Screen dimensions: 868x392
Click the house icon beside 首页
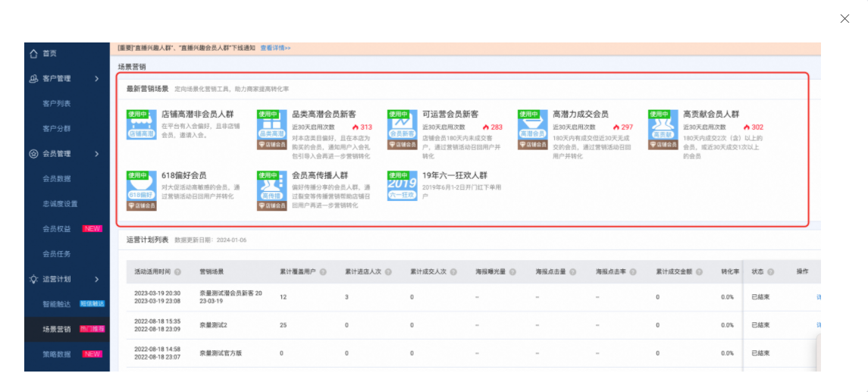[34, 54]
